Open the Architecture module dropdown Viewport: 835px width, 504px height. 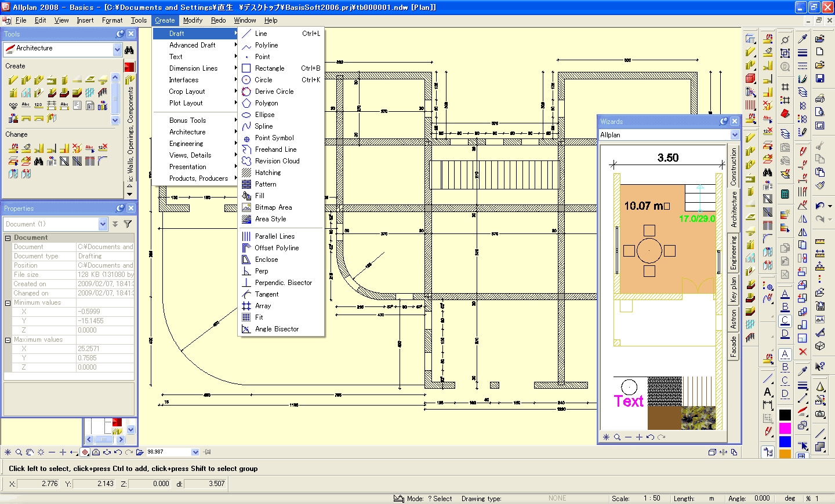(x=117, y=50)
